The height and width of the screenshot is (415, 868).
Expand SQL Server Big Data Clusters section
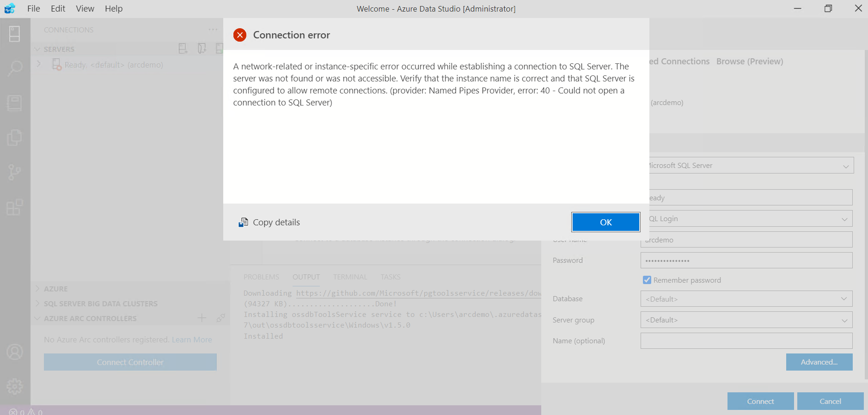(x=37, y=304)
